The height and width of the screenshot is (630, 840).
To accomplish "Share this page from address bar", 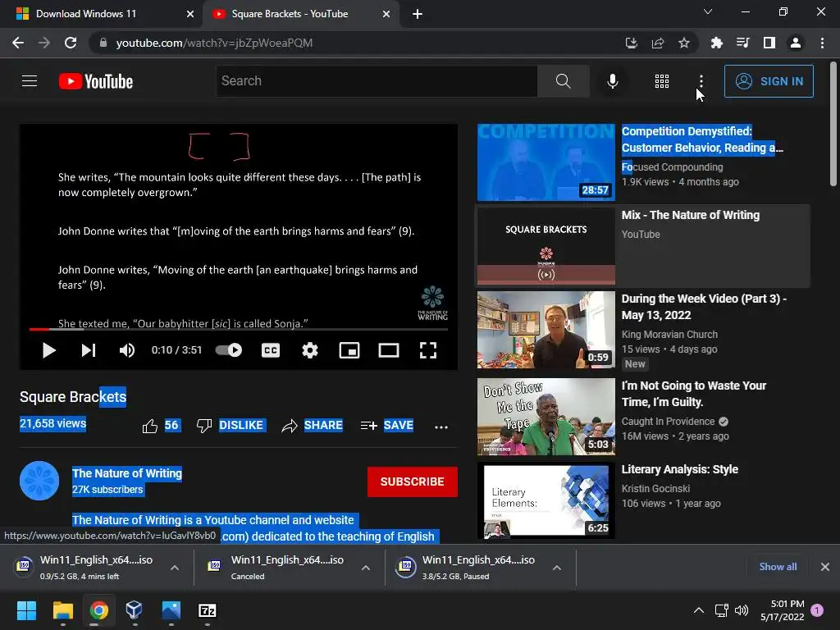I will click(657, 43).
